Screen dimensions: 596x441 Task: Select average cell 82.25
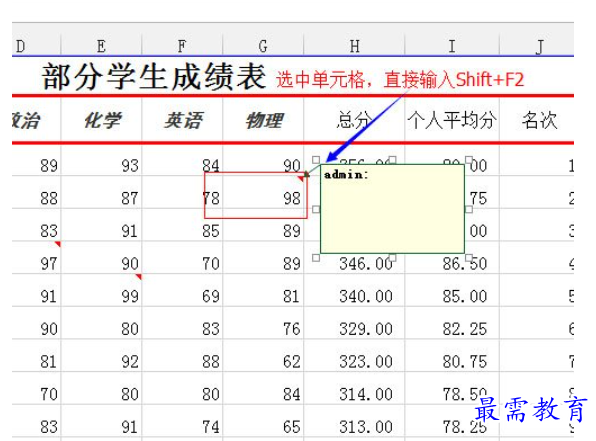(x=452, y=323)
